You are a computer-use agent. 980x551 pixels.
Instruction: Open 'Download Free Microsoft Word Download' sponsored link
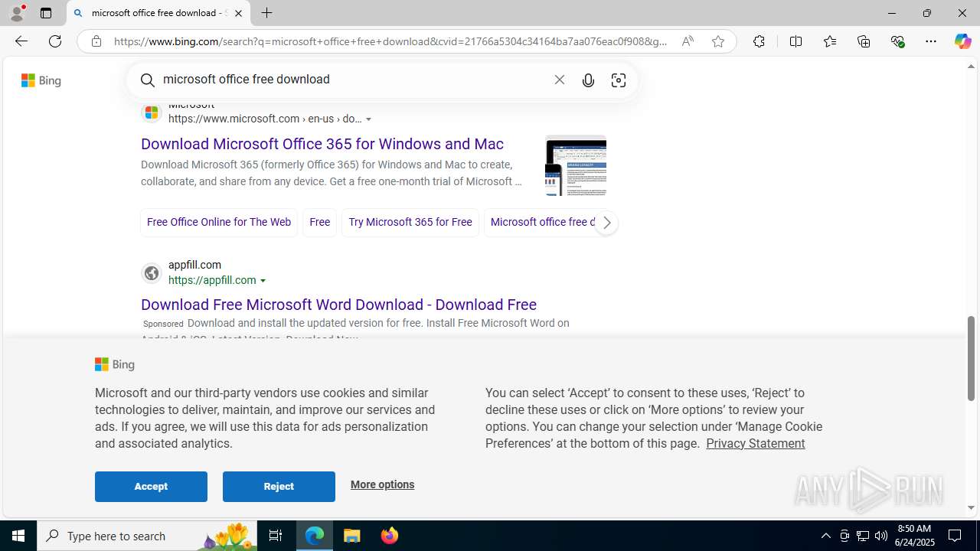click(338, 305)
